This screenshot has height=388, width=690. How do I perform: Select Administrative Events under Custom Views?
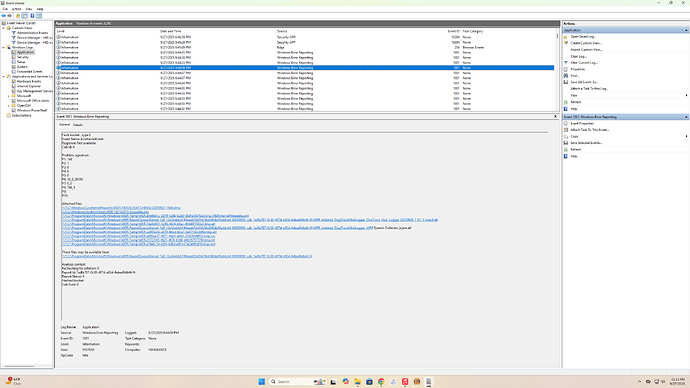tap(32, 33)
